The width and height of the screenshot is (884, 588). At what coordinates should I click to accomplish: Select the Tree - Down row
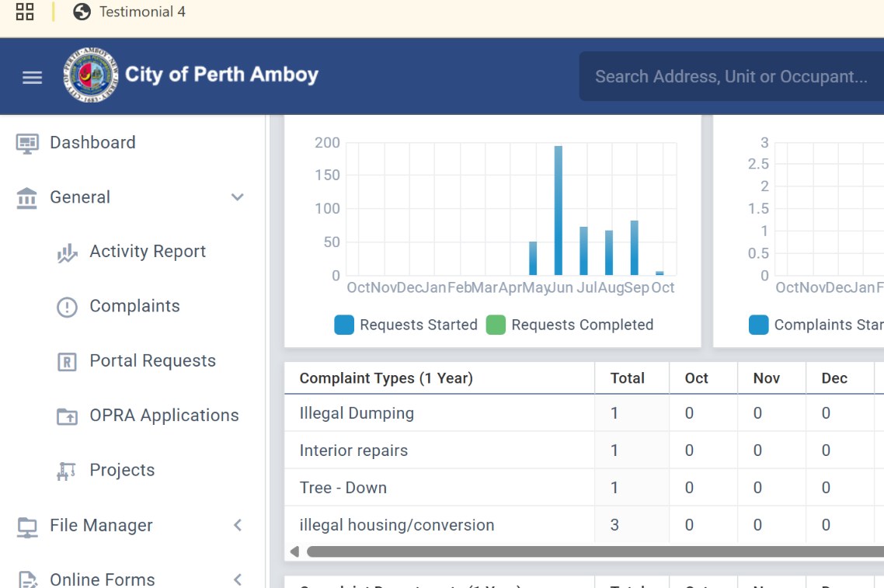[x=584, y=488]
